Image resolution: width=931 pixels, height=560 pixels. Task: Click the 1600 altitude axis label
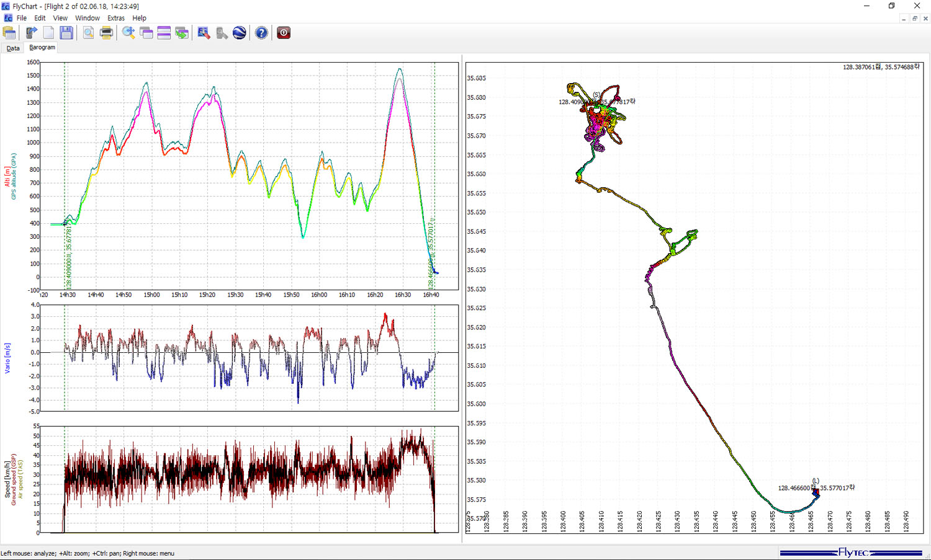[x=33, y=62]
